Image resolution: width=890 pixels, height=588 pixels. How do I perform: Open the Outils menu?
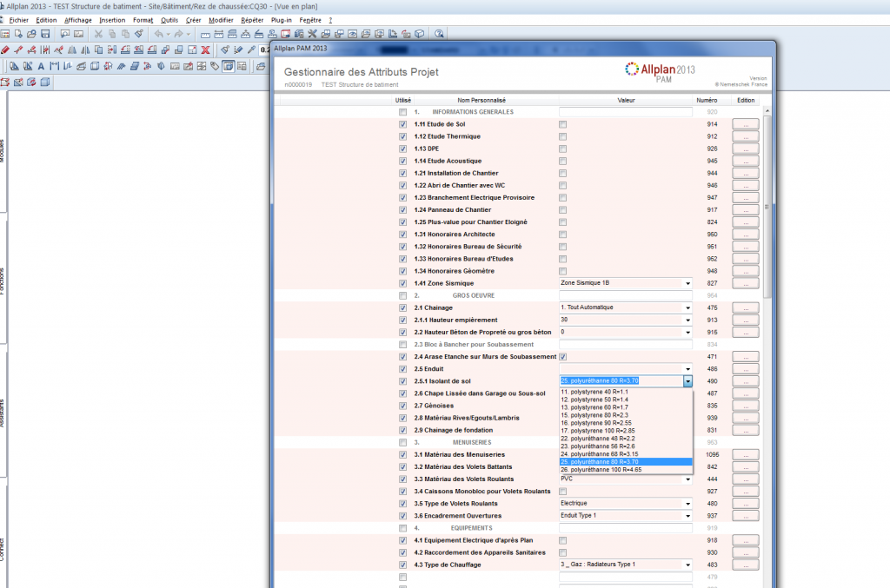(169, 20)
